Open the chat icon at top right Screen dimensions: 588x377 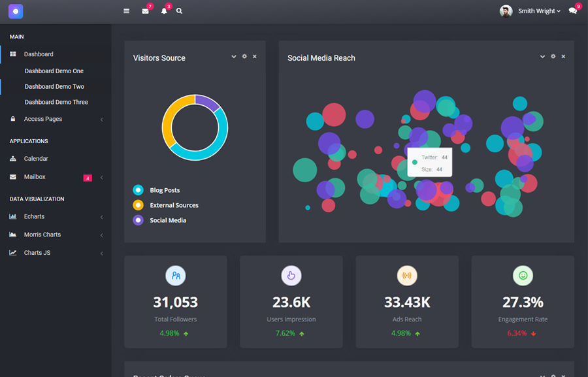pos(572,11)
